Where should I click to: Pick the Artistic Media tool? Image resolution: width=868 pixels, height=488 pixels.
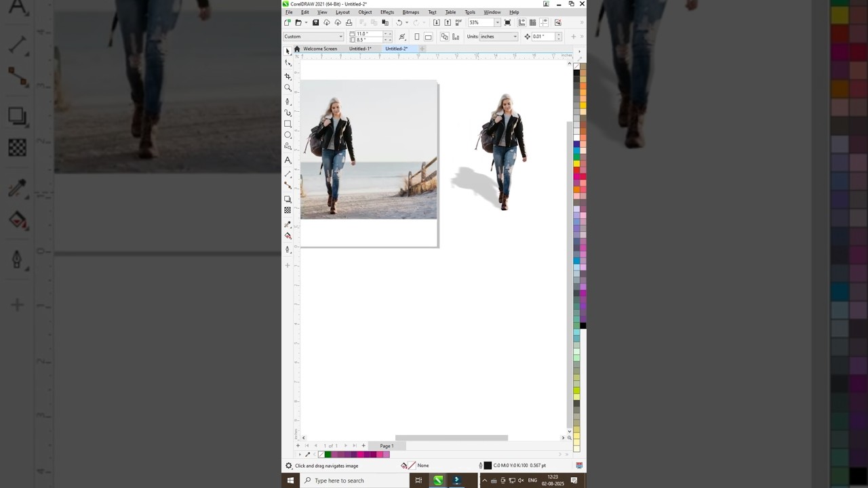coord(288,113)
